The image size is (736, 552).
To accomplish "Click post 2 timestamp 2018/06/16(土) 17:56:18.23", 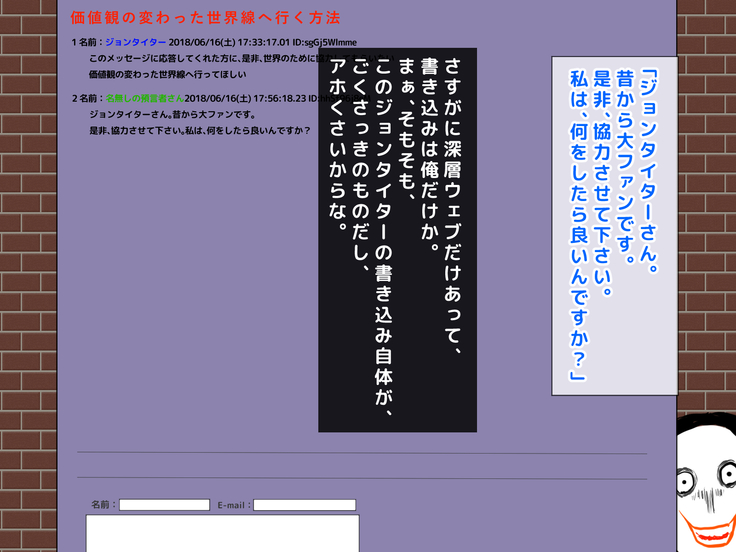I will (x=245, y=99).
